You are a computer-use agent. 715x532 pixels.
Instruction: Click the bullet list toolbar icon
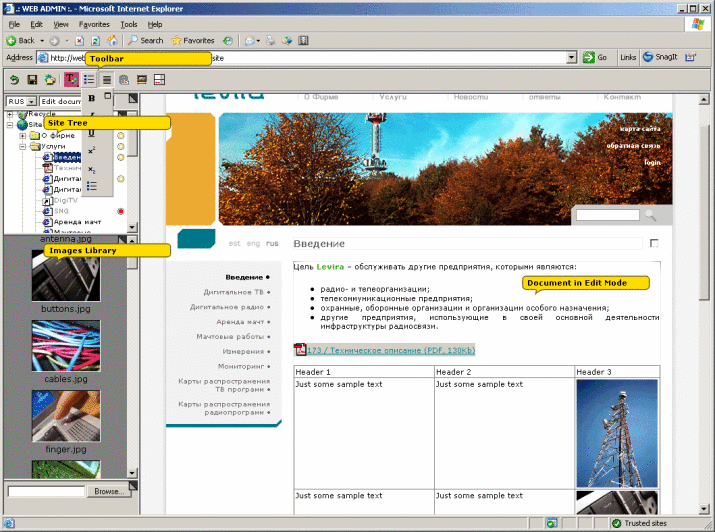89,80
